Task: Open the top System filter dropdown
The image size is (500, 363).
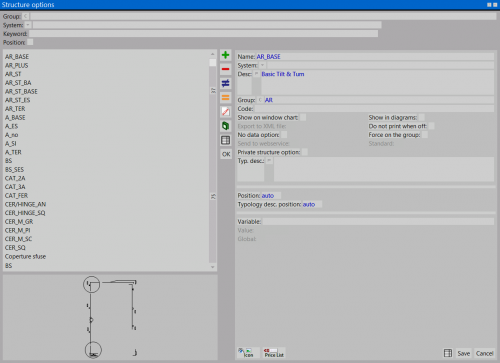Action: (28, 25)
